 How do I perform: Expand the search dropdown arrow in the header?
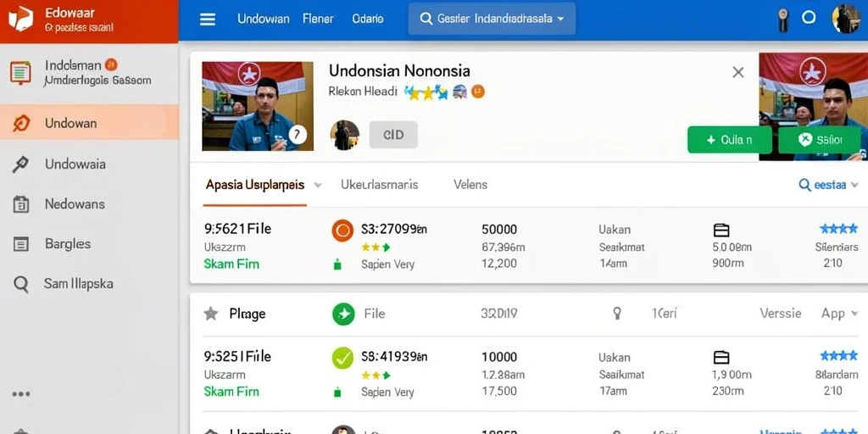tap(560, 19)
